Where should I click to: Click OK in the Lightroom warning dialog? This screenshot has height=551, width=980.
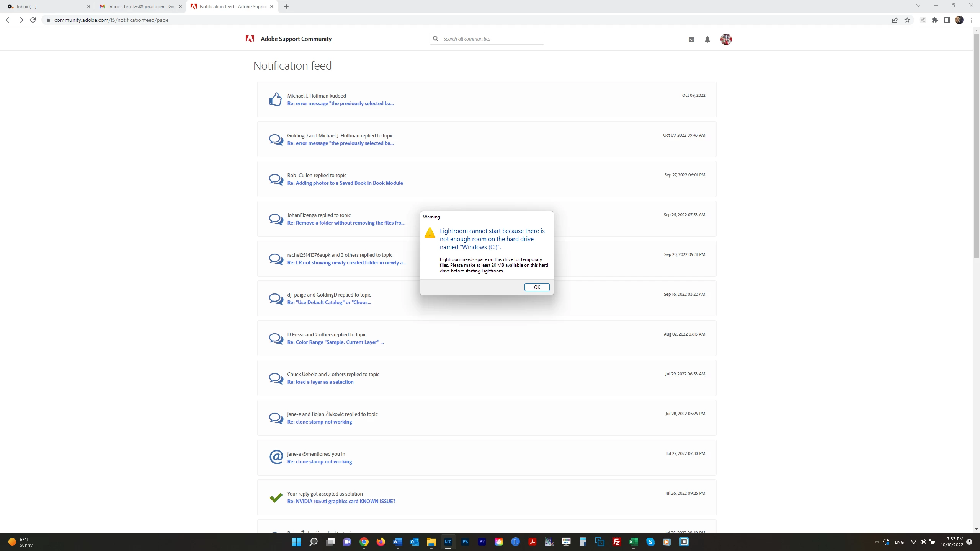tap(537, 287)
